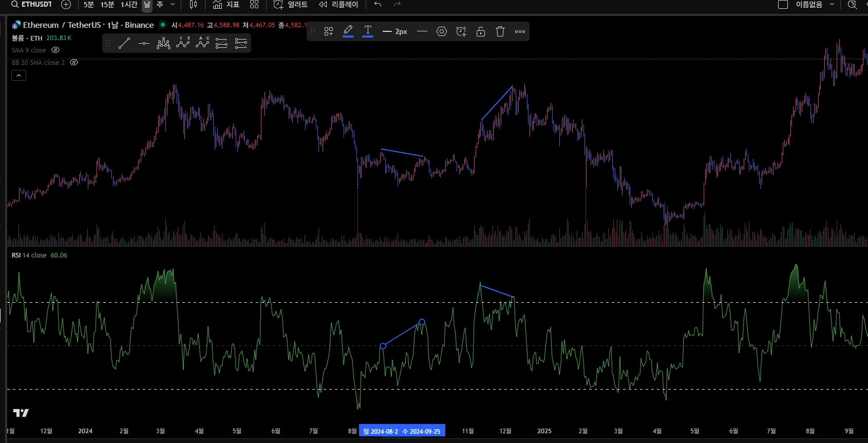Open drawing settings hexagon icon
This screenshot has width=868, height=443.
point(441,31)
